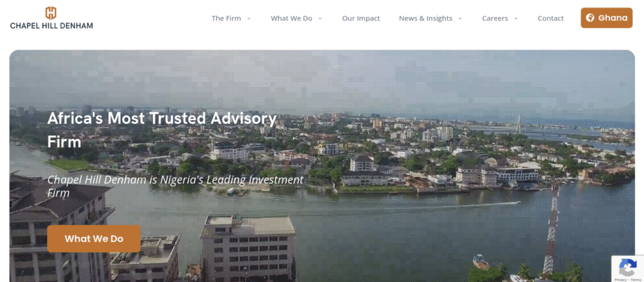Viewport: 644px width, 282px height.
Task: Open What We Do in navigation bar
Action: 292,18
